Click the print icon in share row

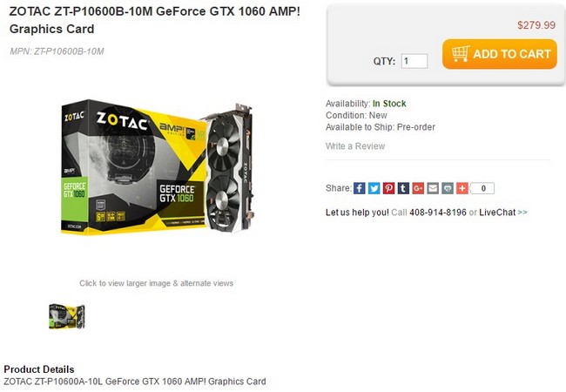[448, 188]
